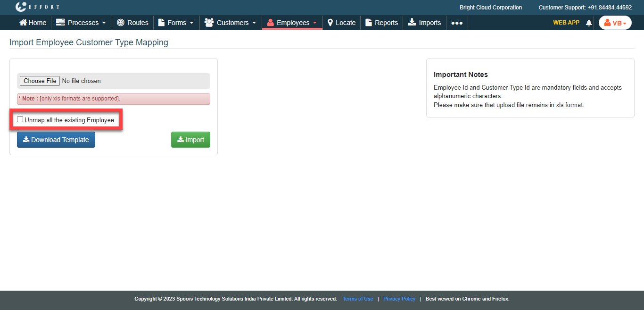The height and width of the screenshot is (310, 644).
Task: Open Routes from the navigation bar
Action: coord(132,23)
